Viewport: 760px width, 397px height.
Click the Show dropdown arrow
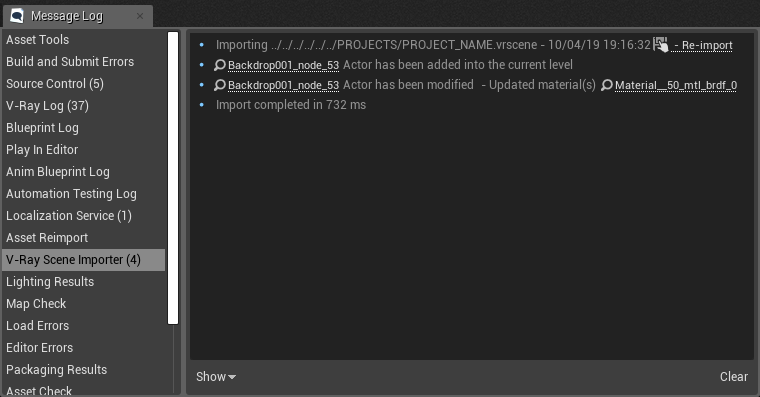232,377
